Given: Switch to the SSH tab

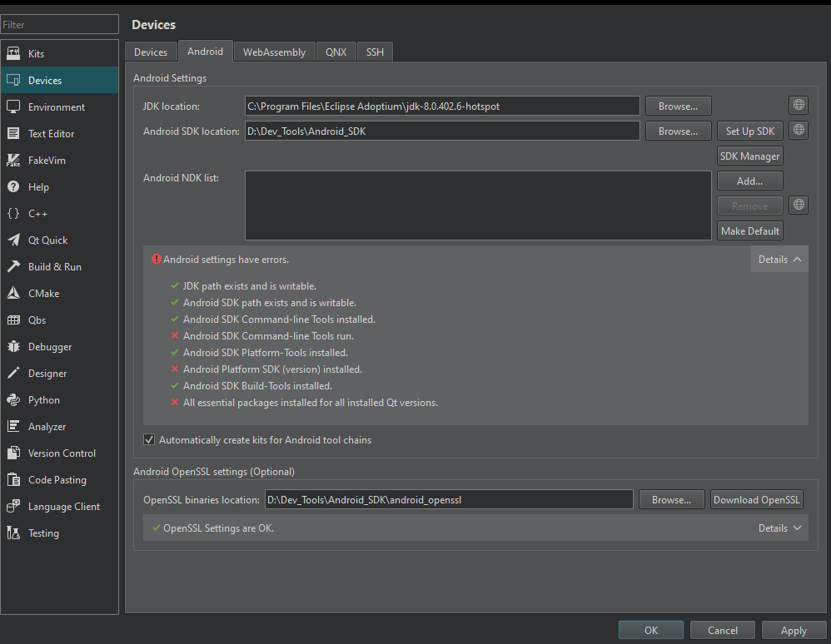Looking at the screenshot, I should coord(375,52).
